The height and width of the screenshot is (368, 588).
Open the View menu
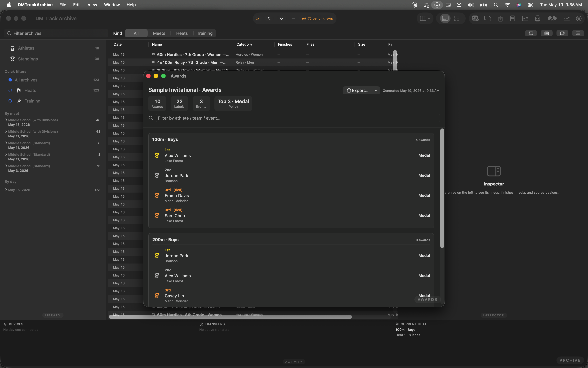point(92,5)
